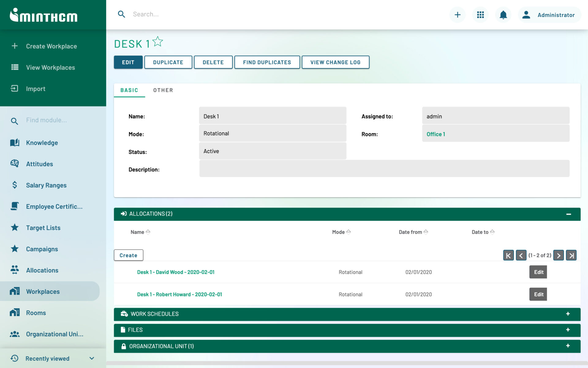The image size is (588, 368).
Task: Switch to the Other tab
Action: coord(163,90)
